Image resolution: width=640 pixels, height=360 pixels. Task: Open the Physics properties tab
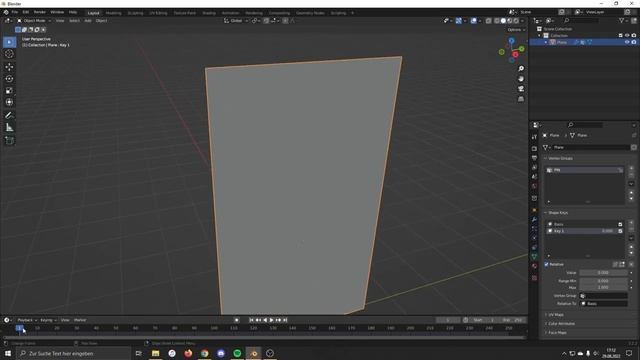point(534,238)
